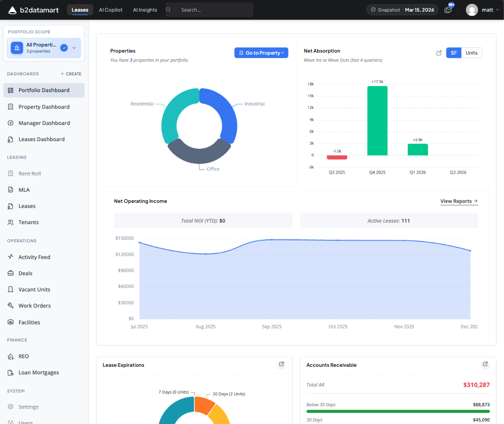Click the Settings gear icon

[11, 407]
